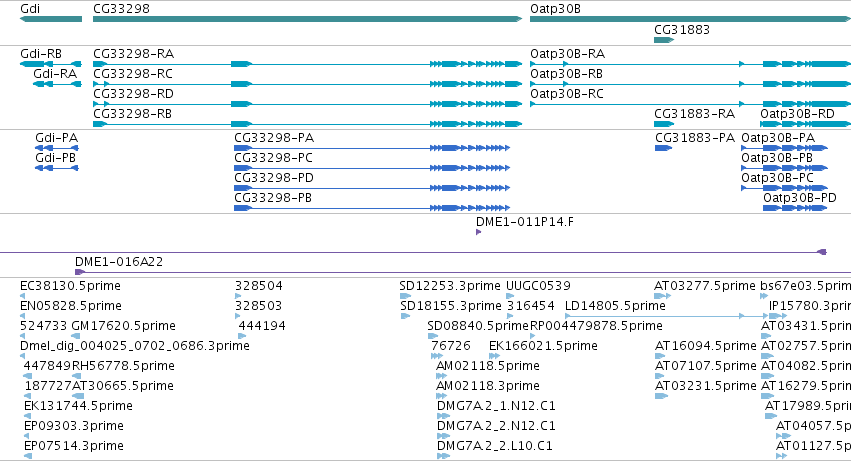851x461 pixels.
Task: Select protein Oatp30B-PA
Action: pos(778,138)
